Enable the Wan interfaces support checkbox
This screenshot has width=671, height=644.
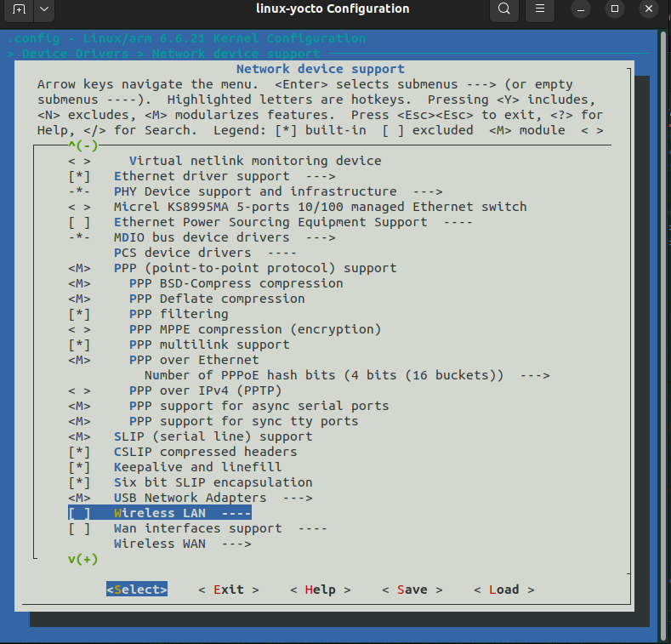[80, 528]
